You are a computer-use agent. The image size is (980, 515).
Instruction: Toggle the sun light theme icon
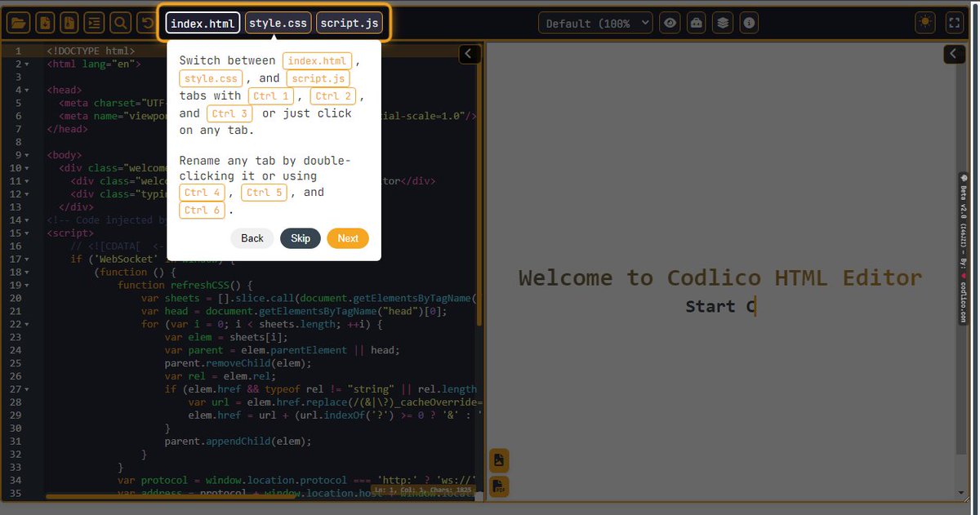(924, 23)
